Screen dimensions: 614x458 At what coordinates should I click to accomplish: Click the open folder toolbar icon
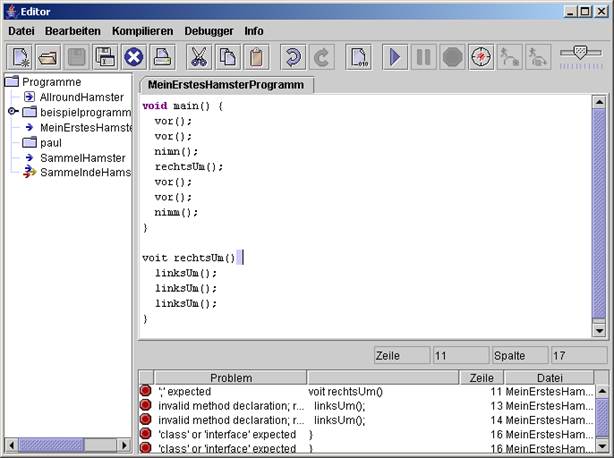click(49, 57)
